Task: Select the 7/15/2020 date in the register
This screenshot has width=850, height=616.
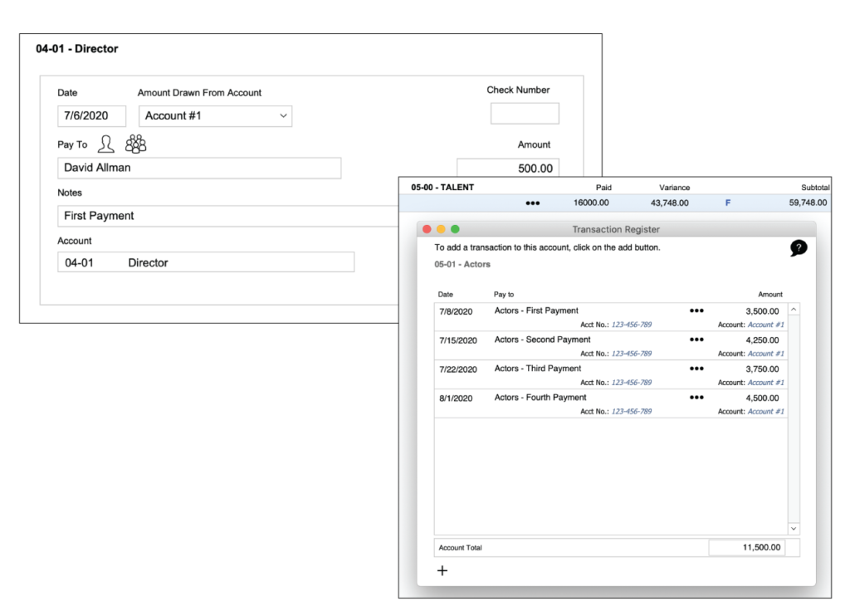Action: [x=458, y=340]
